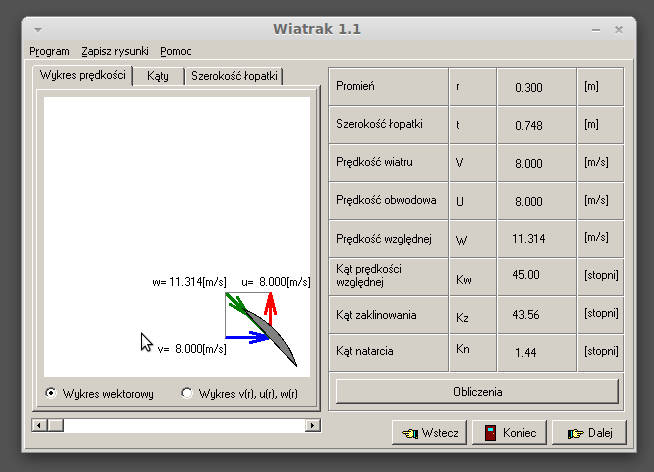The width and height of the screenshot is (654, 472).
Task: Select the Wykres v(r), u(r), w(r) option
Action: (x=187, y=393)
